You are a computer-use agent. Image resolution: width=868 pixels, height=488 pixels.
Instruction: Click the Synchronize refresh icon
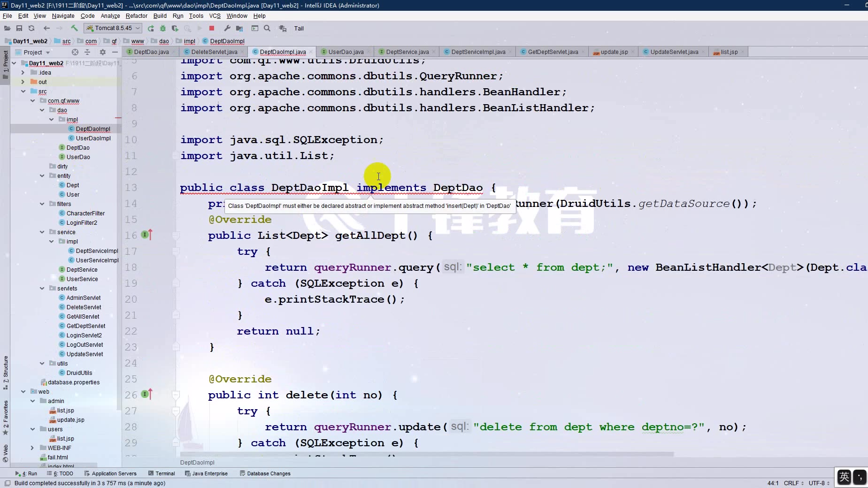coord(31,28)
